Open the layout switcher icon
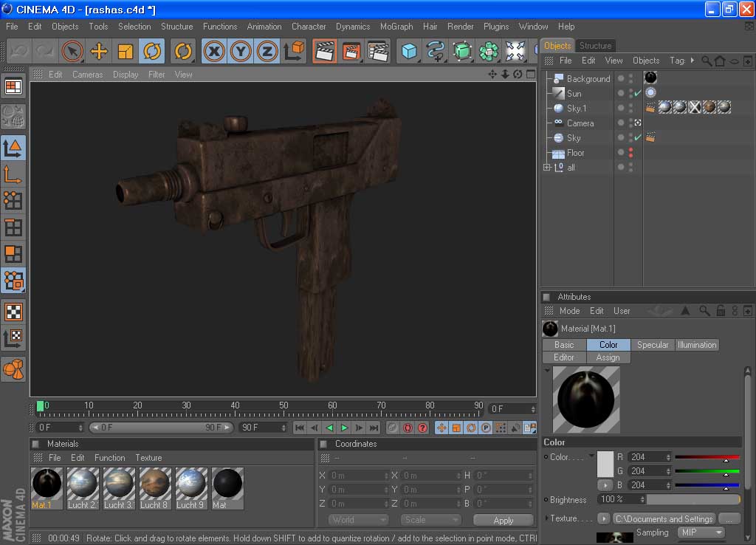Viewport: 756px width, 545px height. click(x=13, y=87)
